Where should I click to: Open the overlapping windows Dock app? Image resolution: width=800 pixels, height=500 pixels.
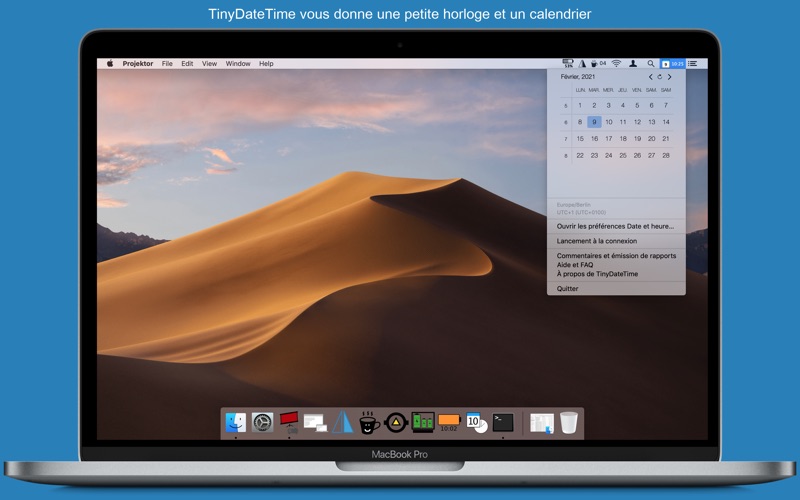pos(315,423)
